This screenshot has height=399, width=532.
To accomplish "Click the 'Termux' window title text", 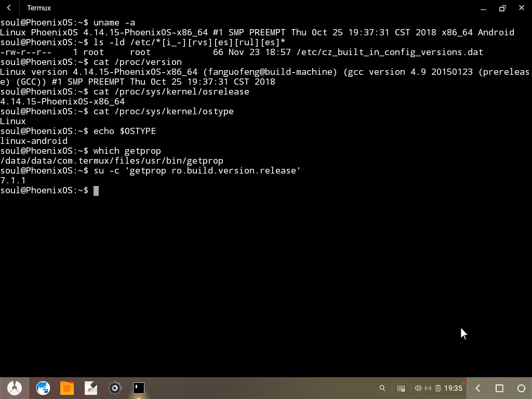I will 39,8.
